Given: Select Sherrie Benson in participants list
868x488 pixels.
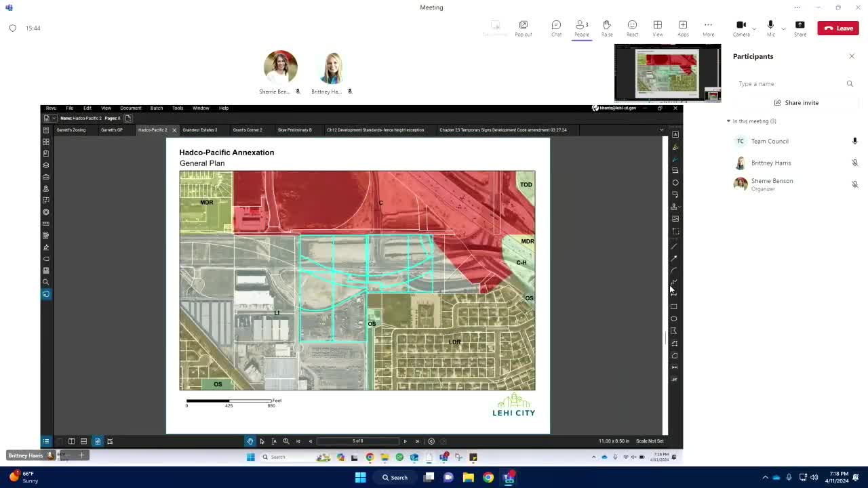Looking at the screenshot, I should 794,184.
